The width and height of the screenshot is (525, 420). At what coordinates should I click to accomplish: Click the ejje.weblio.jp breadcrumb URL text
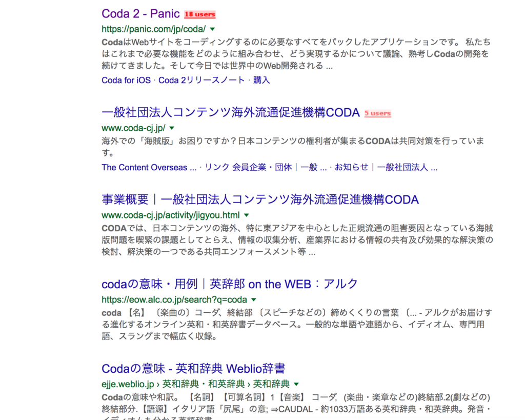point(196,384)
